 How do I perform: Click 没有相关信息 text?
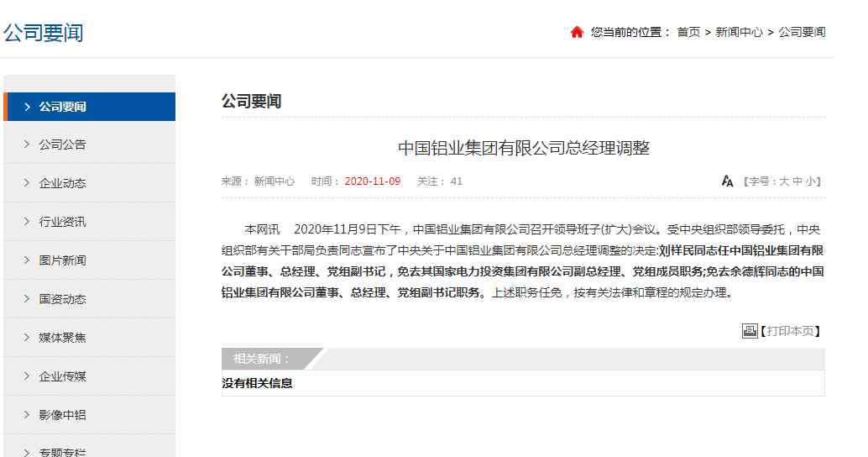257,383
